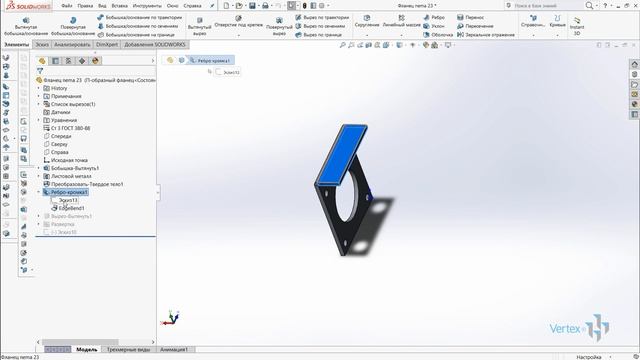The height and width of the screenshot is (360, 640).
Task: Click the feature tree filter icon
Action: 40,71
